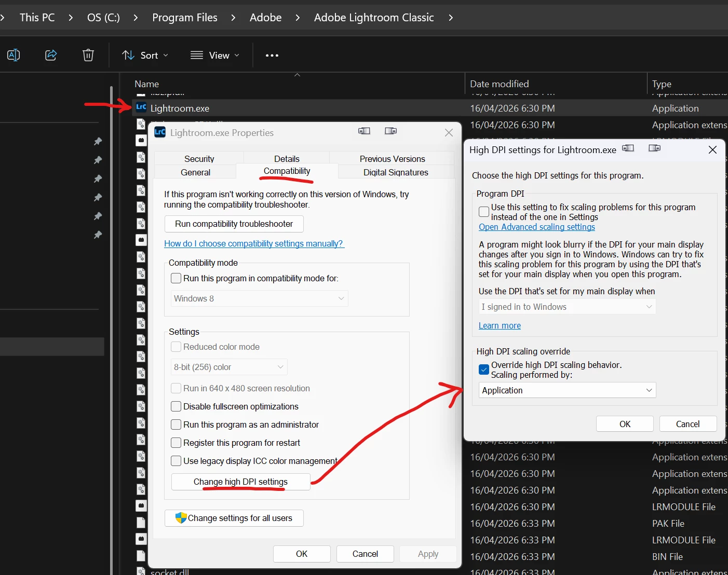Viewport: 728px width, 575px height.
Task: Select the PAK File type cell
Action: click(x=668, y=523)
